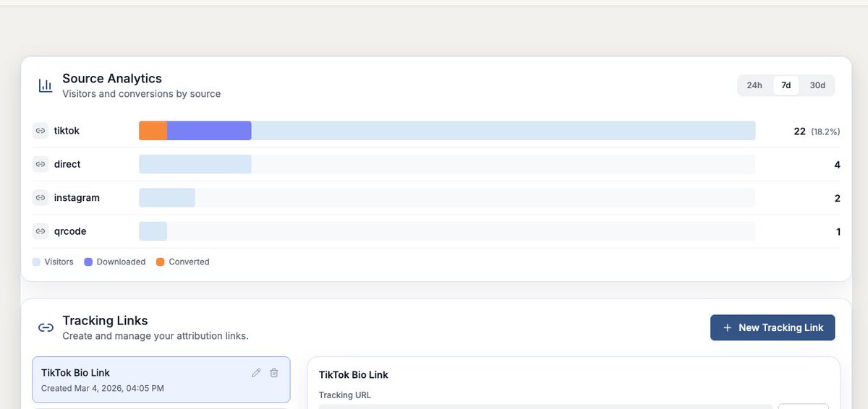This screenshot has height=409, width=868.
Task: Click the link icon beside instagram
Action: point(41,197)
